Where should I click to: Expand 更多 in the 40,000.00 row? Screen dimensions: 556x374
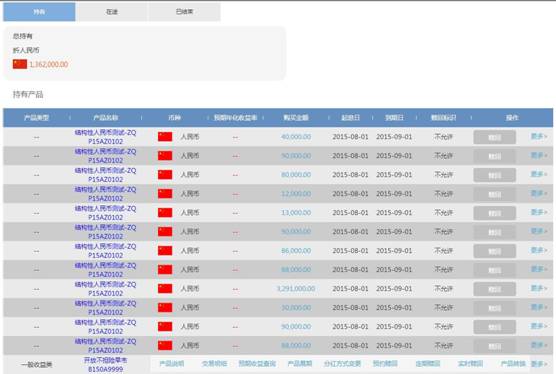[x=539, y=136]
